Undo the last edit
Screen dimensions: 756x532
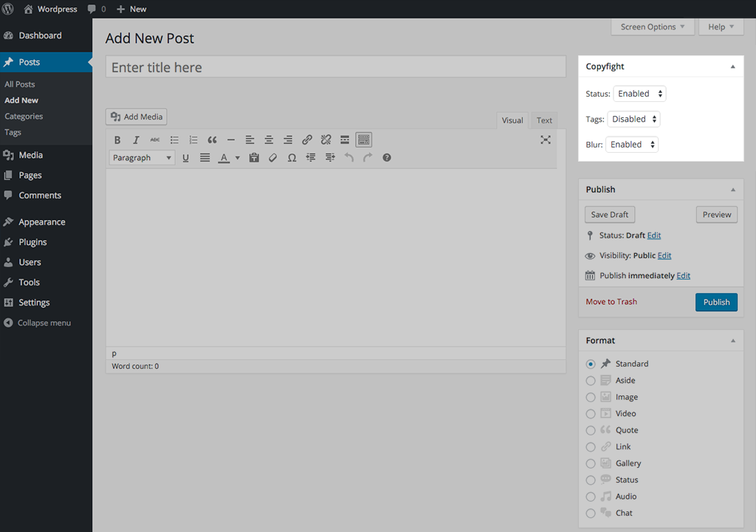pos(349,158)
